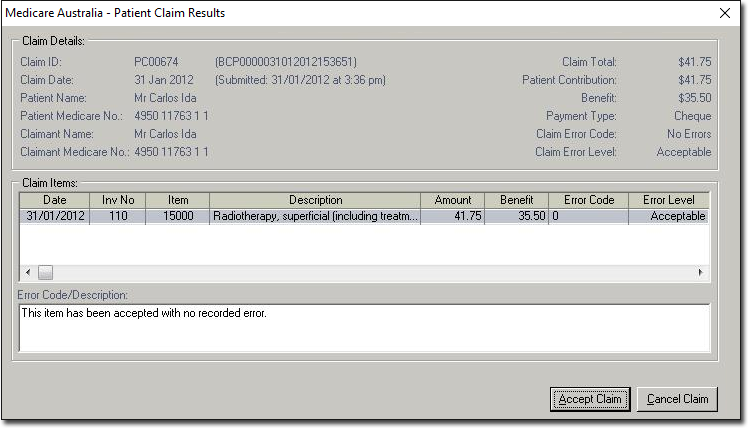Click the 41.75 amount cell
This screenshot has height=428, width=748.
pyautogui.click(x=453, y=216)
